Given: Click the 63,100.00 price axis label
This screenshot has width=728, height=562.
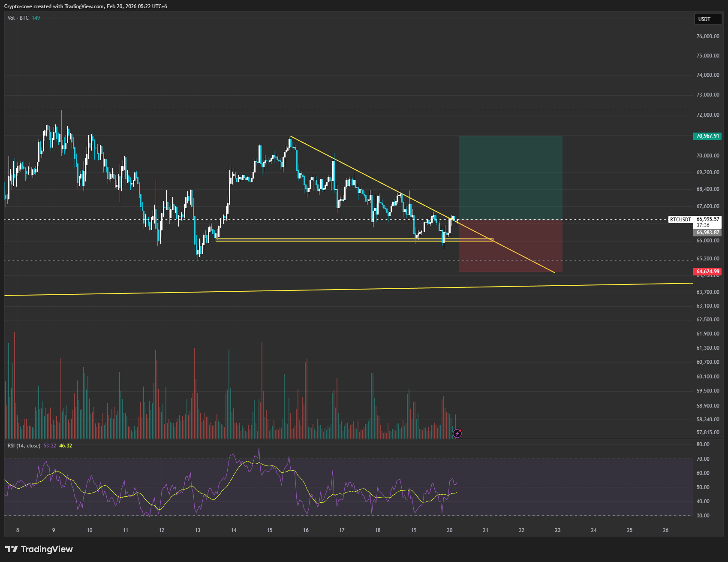Looking at the screenshot, I should click(x=708, y=306).
